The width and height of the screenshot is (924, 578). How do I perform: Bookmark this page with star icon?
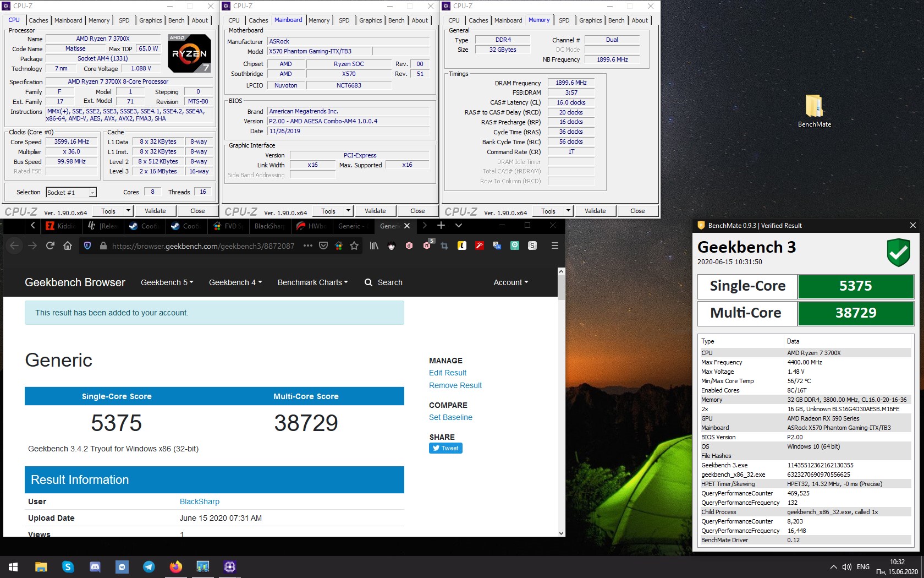coord(354,246)
